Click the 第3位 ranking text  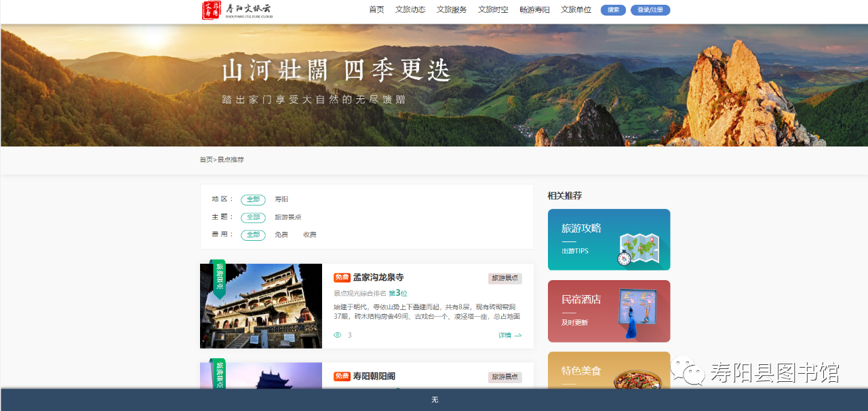(398, 293)
